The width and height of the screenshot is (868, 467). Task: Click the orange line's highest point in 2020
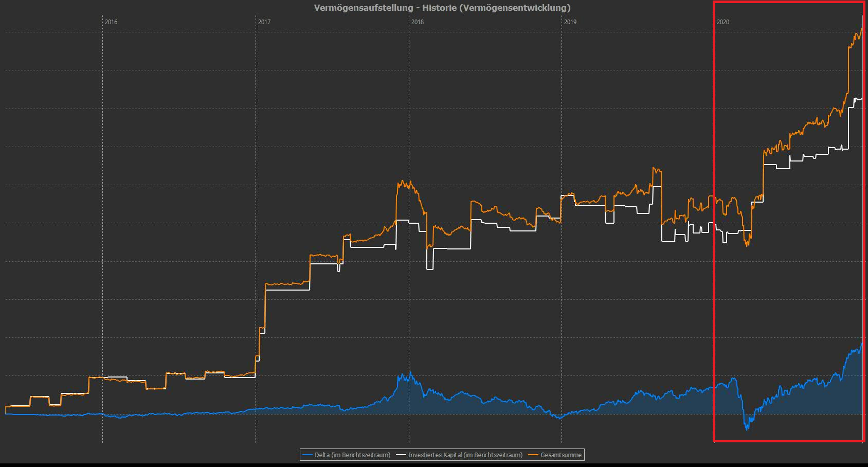862,17
